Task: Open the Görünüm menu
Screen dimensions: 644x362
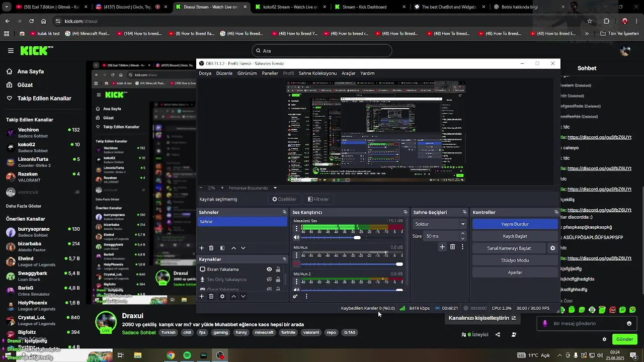Action: click(247, 73)
